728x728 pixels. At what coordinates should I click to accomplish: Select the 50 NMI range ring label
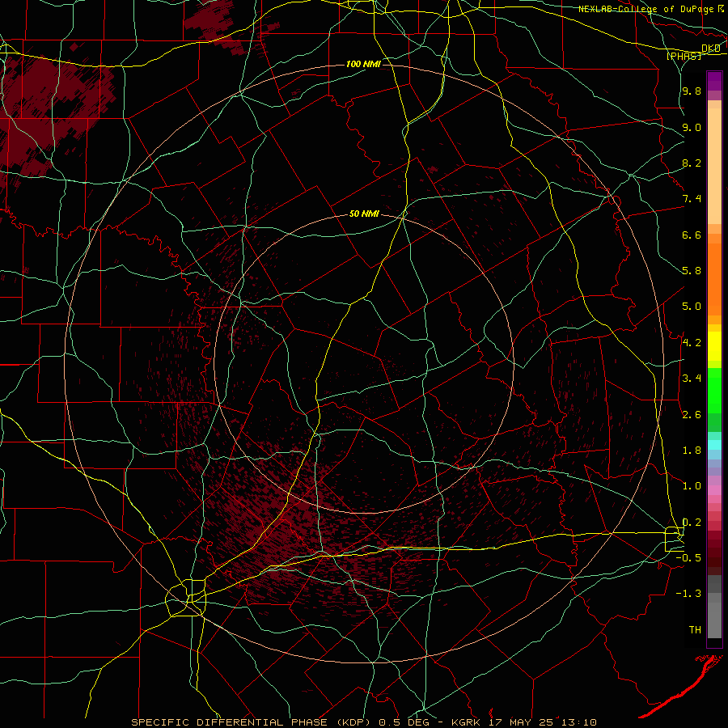coord(364,214)
